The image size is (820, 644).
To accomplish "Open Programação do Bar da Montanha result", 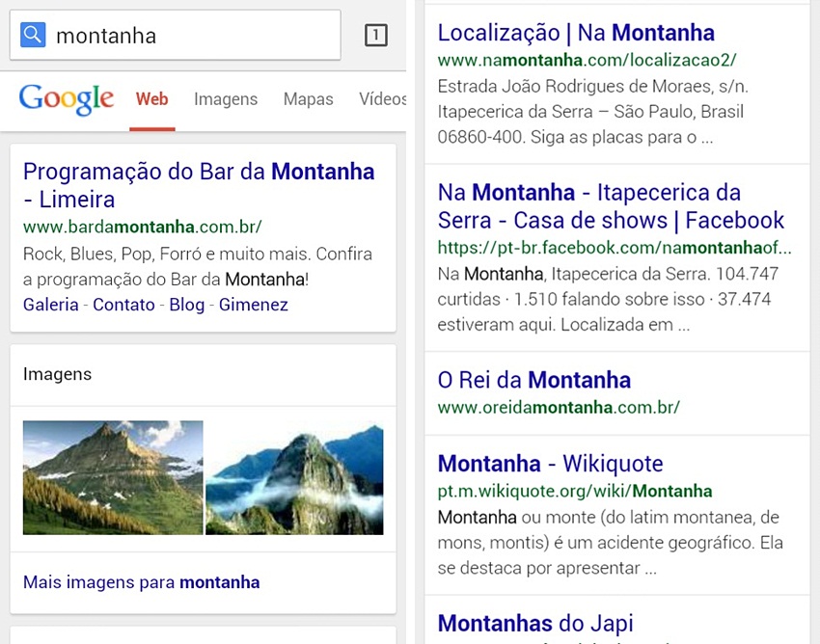I will tap(199, 185).
